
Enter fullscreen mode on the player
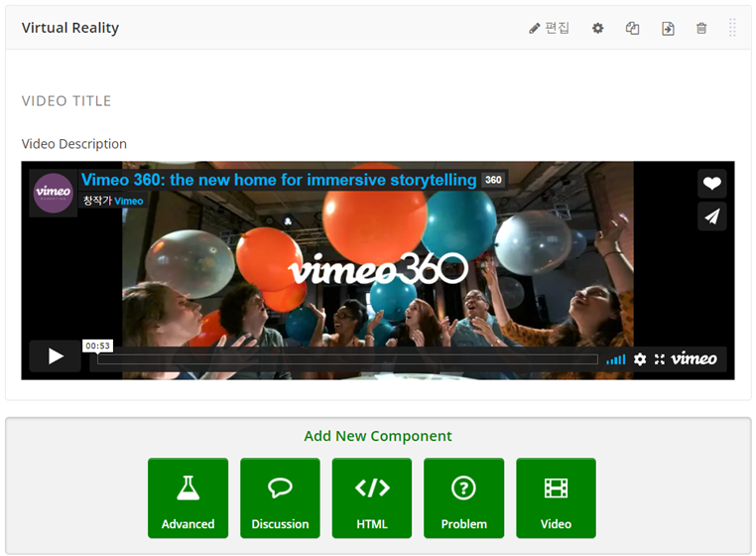[x=659, y=359]
